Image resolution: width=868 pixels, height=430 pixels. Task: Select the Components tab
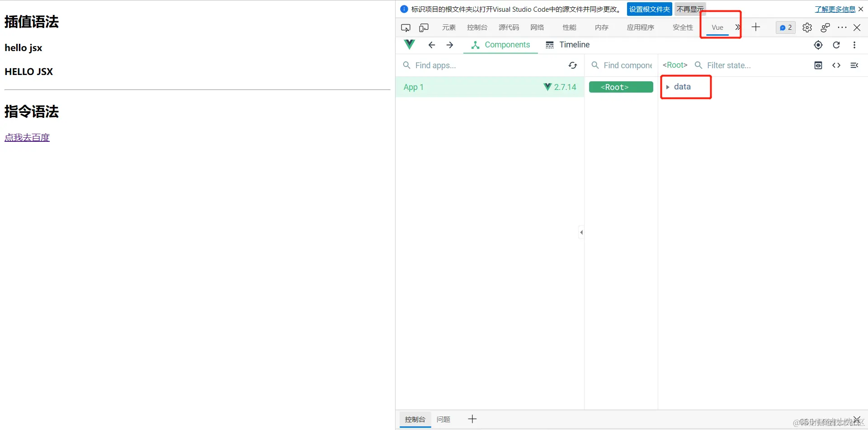500,45
